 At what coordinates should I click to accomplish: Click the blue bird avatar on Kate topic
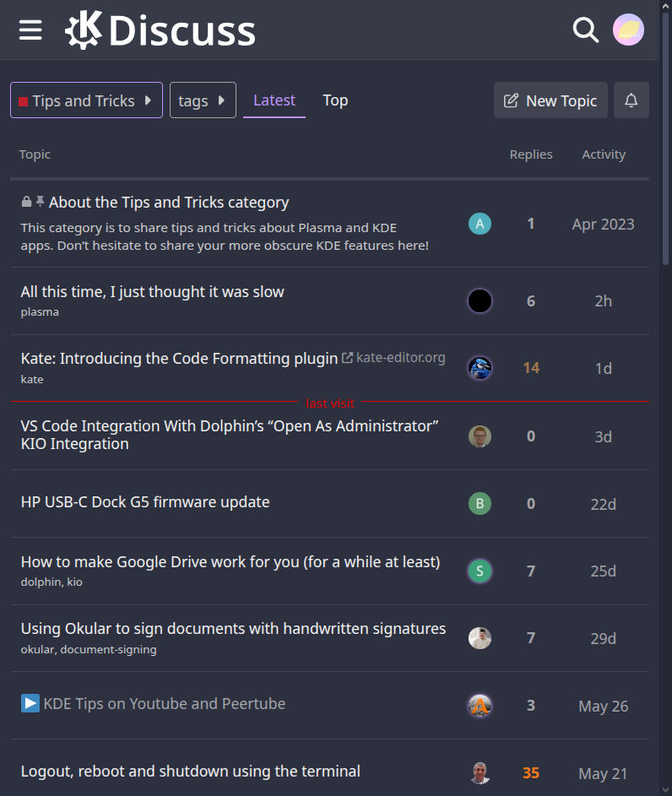click(x=480, y=368)
